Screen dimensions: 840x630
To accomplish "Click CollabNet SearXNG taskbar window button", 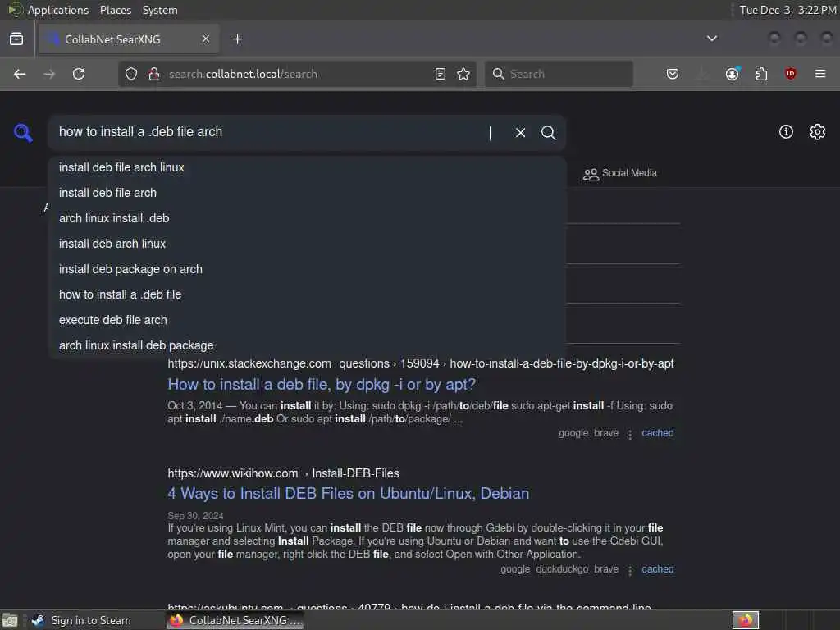I will tap(235, 620).
